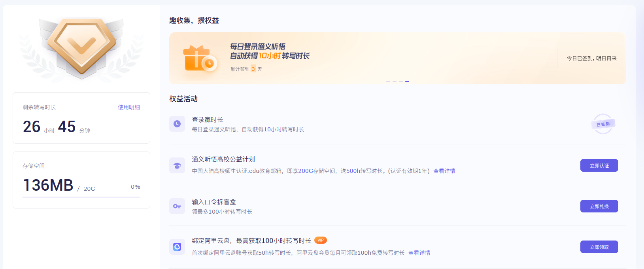Viewport: 644px width, 269px height.
Task: Click the clock icon beside 登录赢时长
Action: point(177,124)
